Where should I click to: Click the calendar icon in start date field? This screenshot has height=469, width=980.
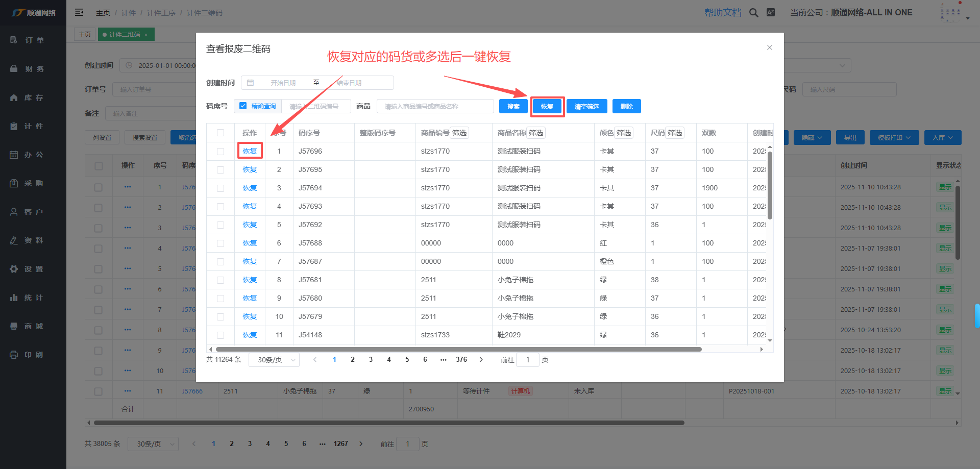click(x=250, y=83)
